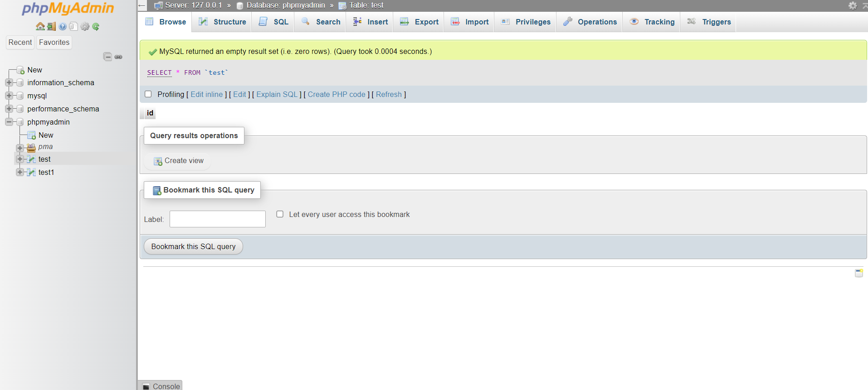Click Table: test in breadcrumb
This screenshot has height=390, width=868.
(x=366, y=5)
